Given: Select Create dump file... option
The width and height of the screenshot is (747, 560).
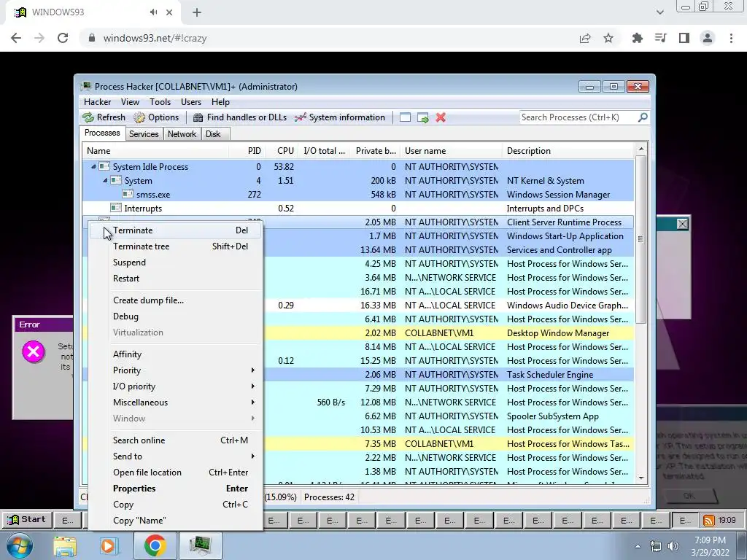Looking at the screenshot, I should pos(175,300).
